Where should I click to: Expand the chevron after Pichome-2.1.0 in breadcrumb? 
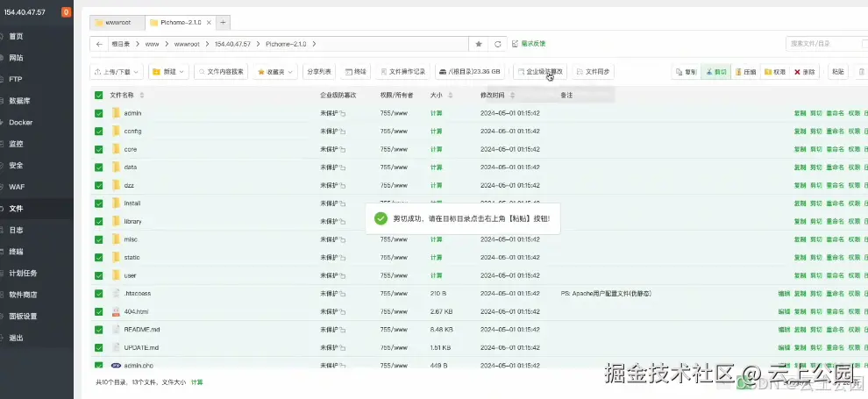click(x=313, y=44)
